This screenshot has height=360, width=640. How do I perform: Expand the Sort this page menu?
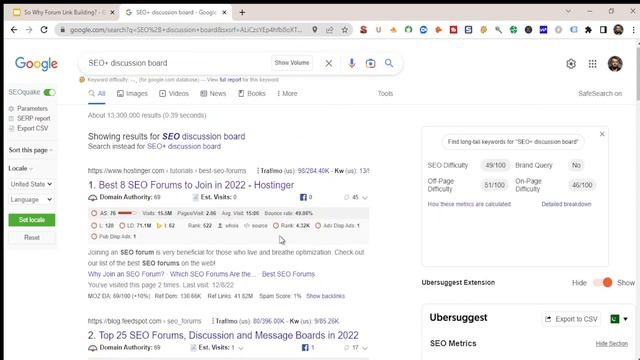click(31, 150)
